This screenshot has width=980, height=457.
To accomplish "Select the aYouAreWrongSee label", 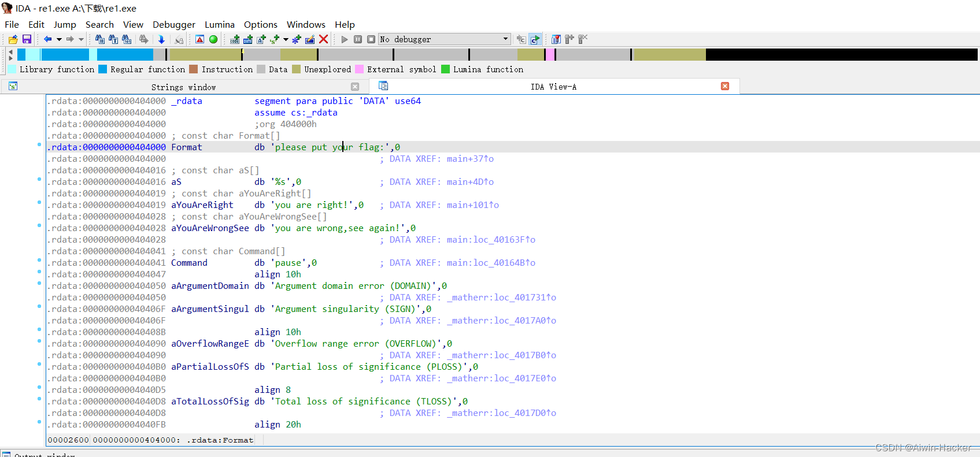I will tap(210, 228).
